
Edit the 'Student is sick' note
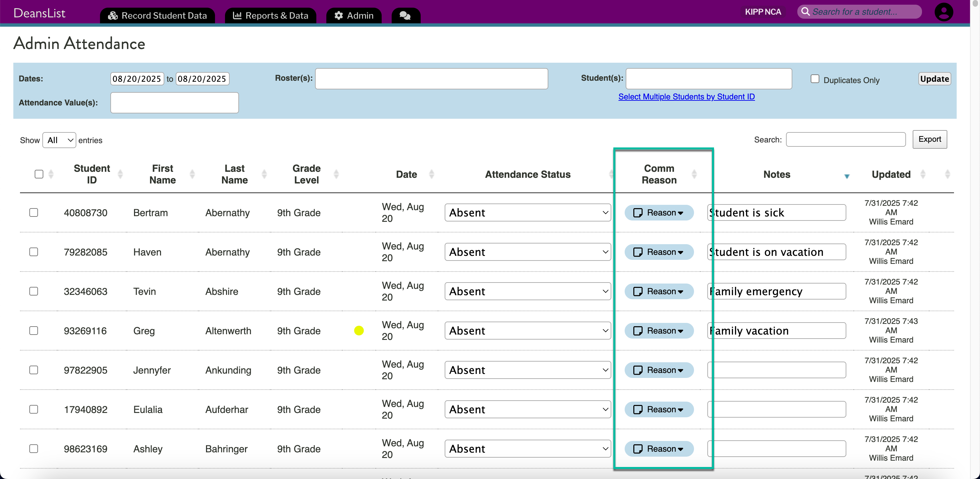(x=777, y=212)
